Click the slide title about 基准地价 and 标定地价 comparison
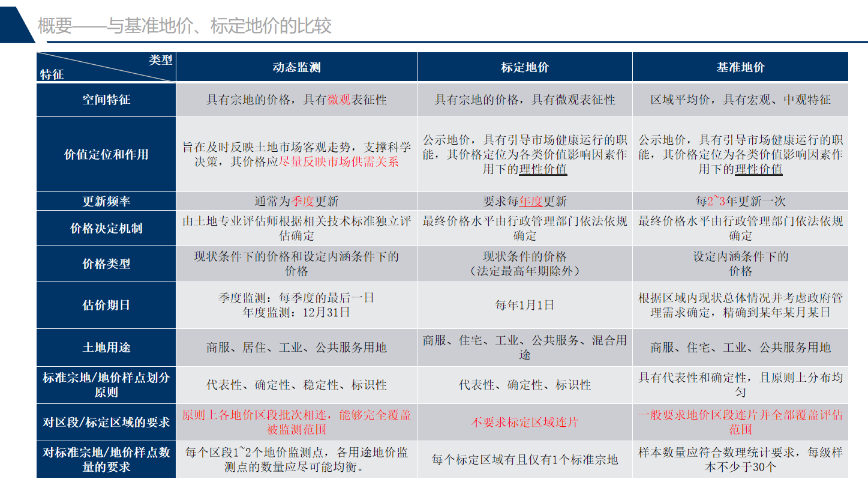The image size is (868, 488). click(x=185, y=26)
